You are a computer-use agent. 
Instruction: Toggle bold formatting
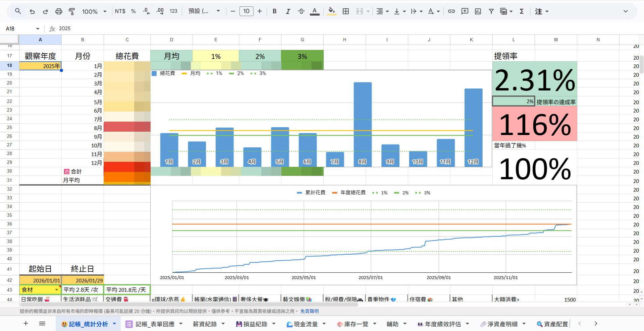[x=274, y=11]
